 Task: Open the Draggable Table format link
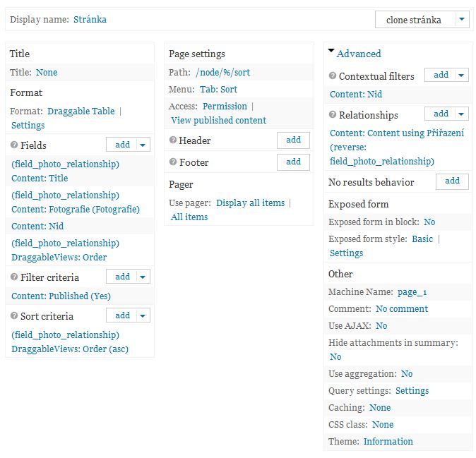pyautogui.click(x=81, y=111)
